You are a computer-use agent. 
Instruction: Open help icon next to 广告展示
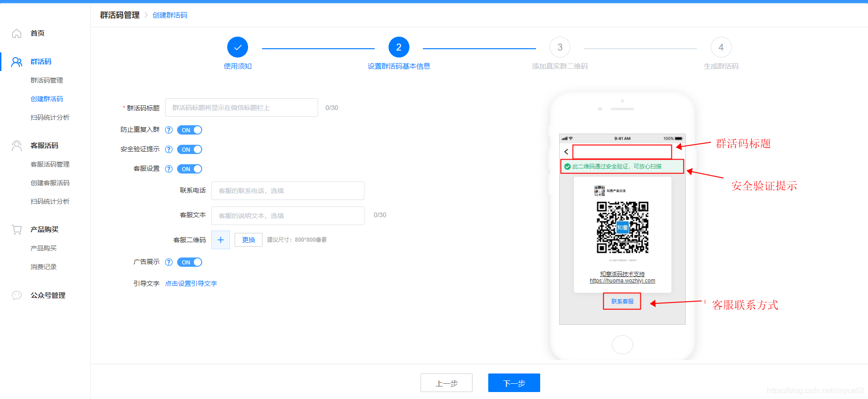(169, 262)
